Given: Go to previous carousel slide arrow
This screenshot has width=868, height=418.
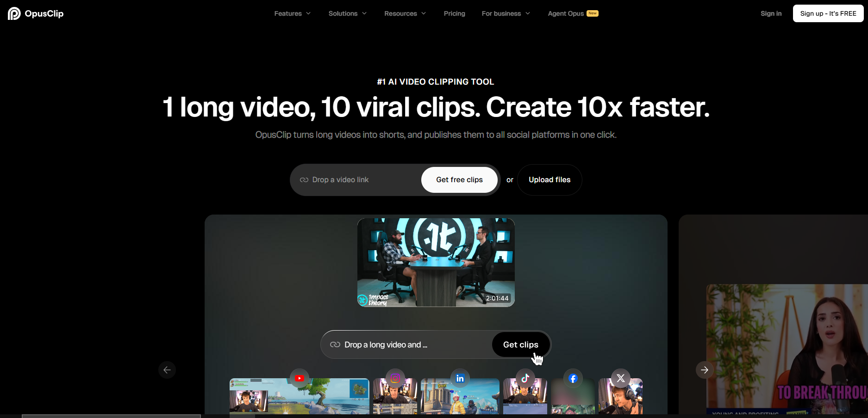Looking at the screenshot, I should [x=167, y=370].
